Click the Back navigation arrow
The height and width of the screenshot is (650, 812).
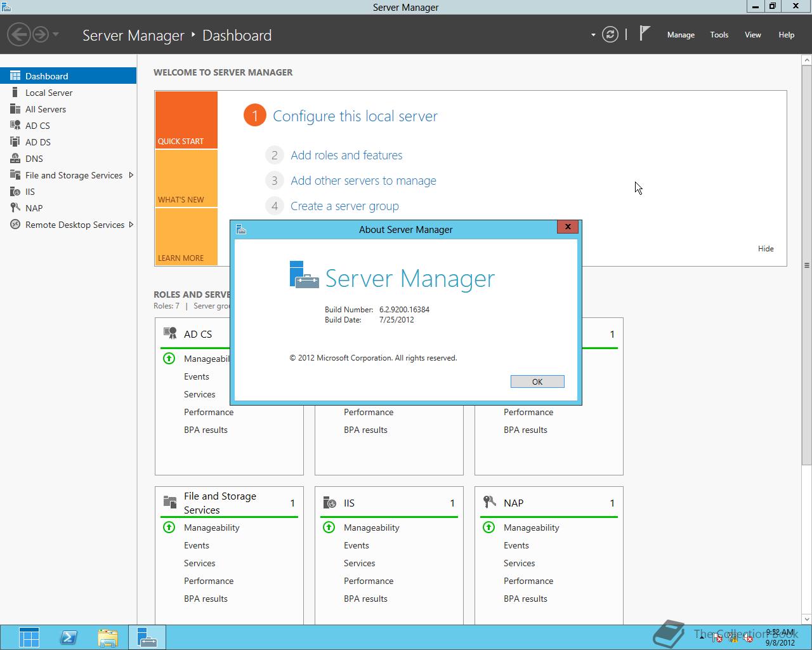coord(19,34)
